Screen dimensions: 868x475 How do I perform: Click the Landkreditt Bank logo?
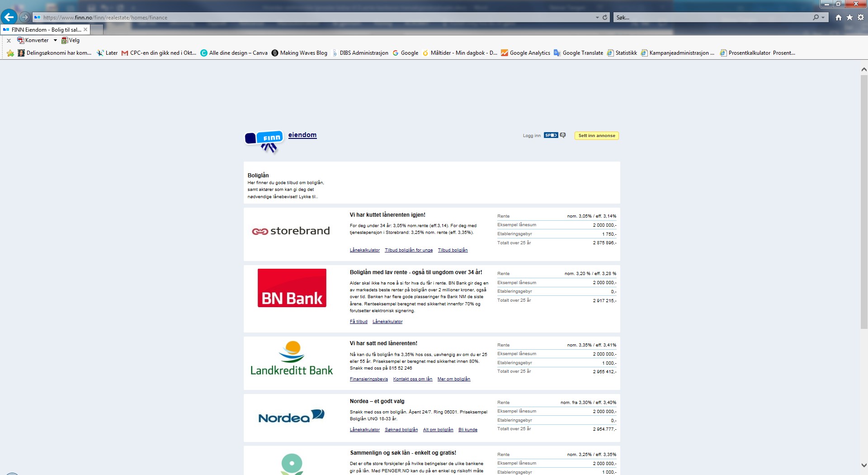(x=292, y=358)
